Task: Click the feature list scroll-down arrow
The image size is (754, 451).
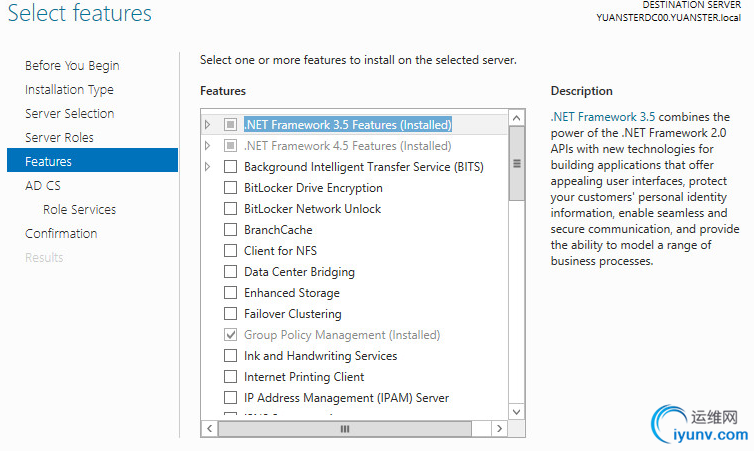Action: pos(517,411)
